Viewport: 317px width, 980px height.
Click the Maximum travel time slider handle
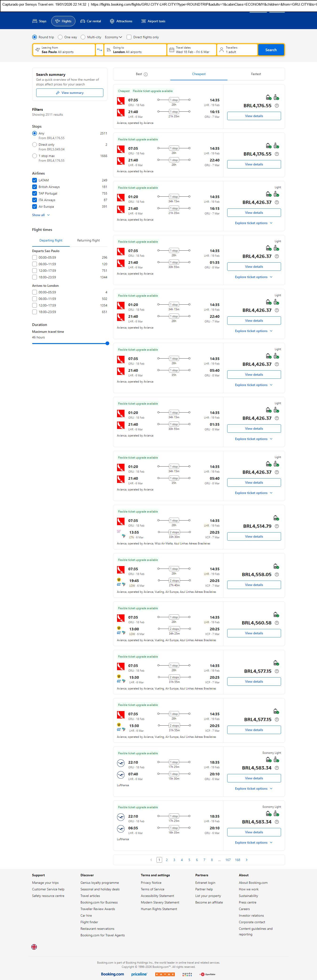pyautogui.click(x=107, y=344)
